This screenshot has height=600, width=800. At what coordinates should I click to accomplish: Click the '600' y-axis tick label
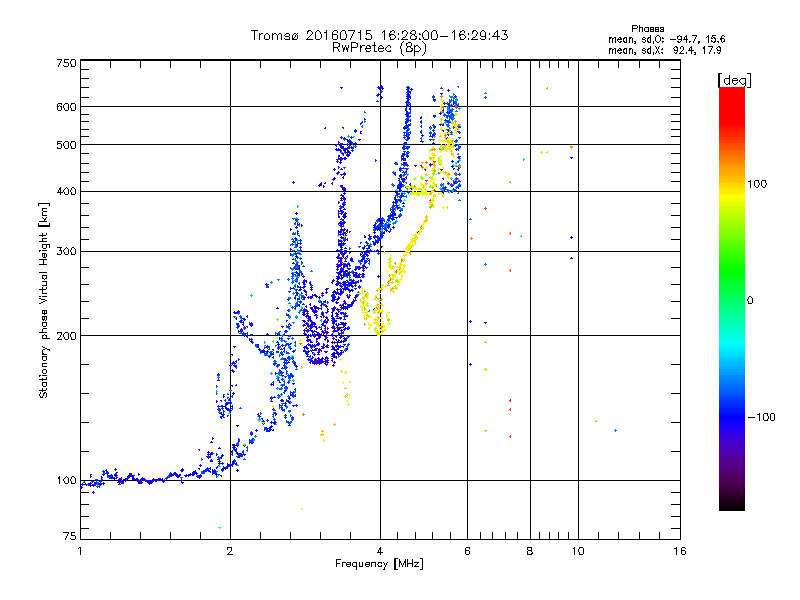(x=66, y=107)
